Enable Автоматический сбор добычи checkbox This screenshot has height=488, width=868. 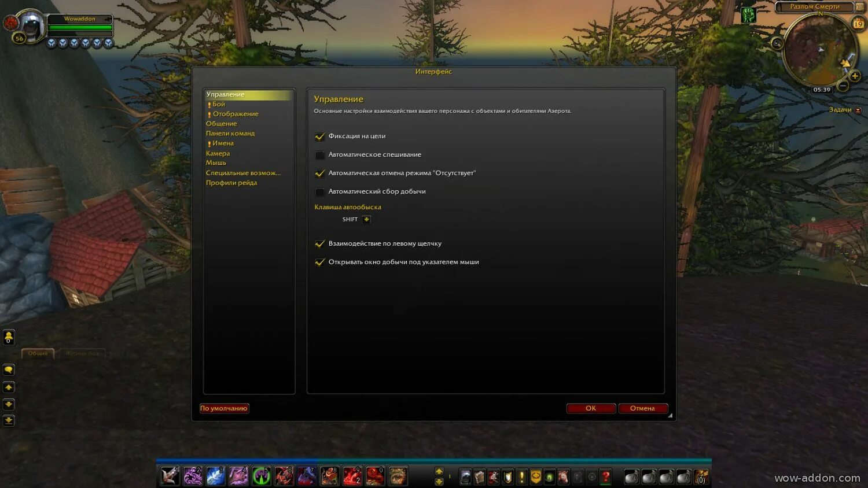pos(320,192)
